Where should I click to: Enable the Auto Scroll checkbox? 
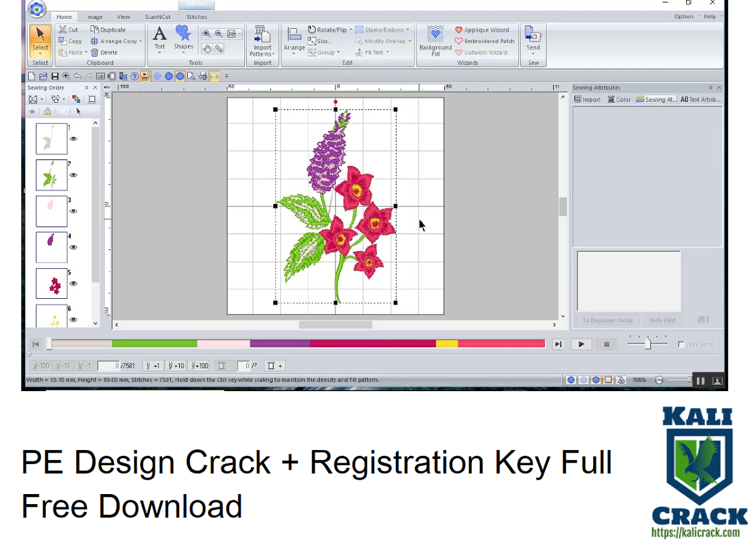click(681, 345)
